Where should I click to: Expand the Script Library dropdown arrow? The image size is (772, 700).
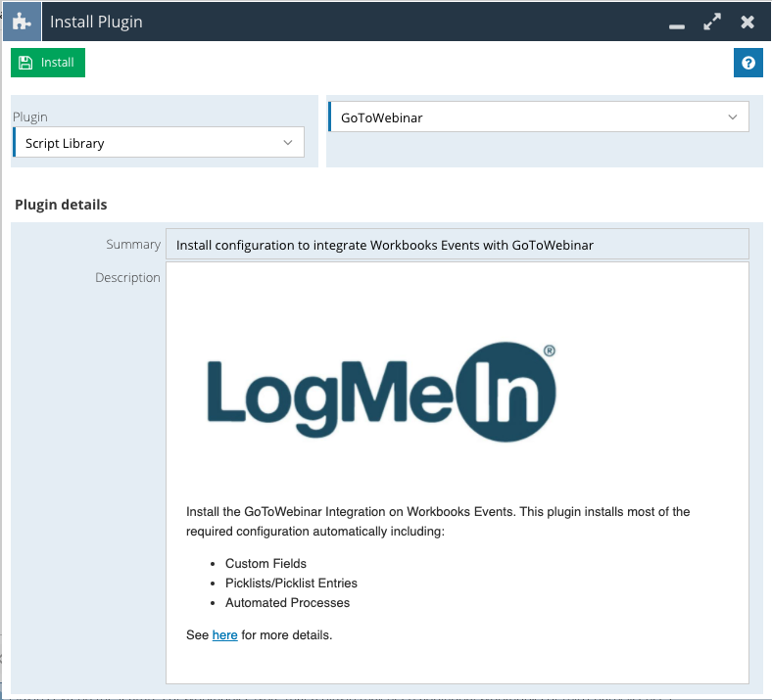[x=288, y=143]
